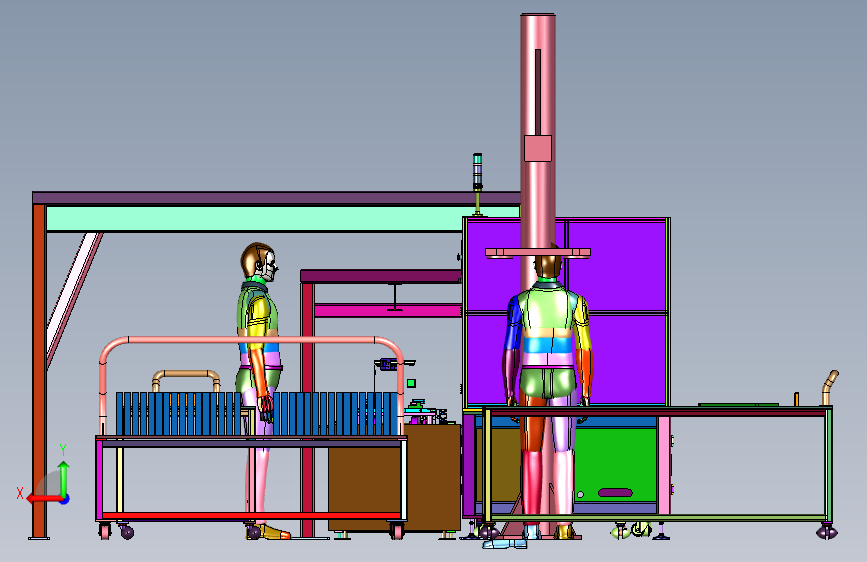This screenshot has width=867, height=562.
Task: Select the orange-brown vertical support post
Action: [x=39, y=371]
